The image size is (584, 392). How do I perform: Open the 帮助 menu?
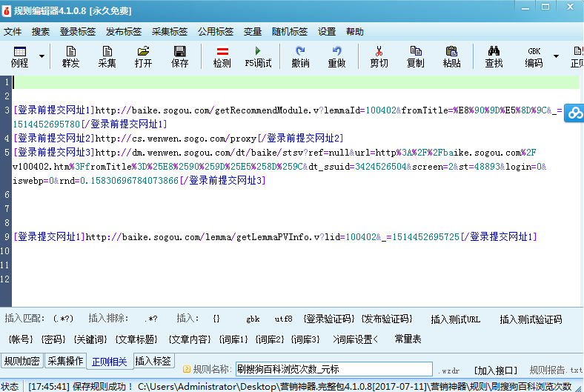pos(354,32)
